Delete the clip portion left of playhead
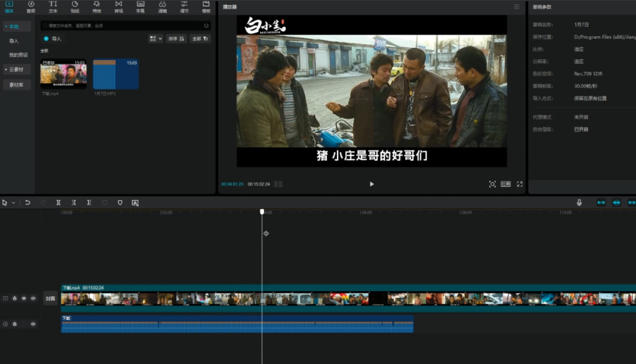Image resolution: width=636 pixels, height=364 pixels. [x=74, y=203]
